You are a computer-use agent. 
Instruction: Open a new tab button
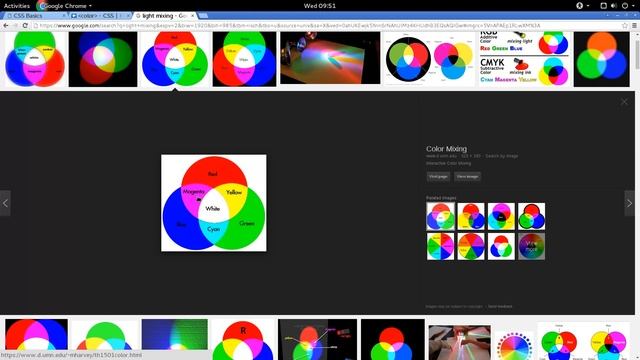[203, 16]
